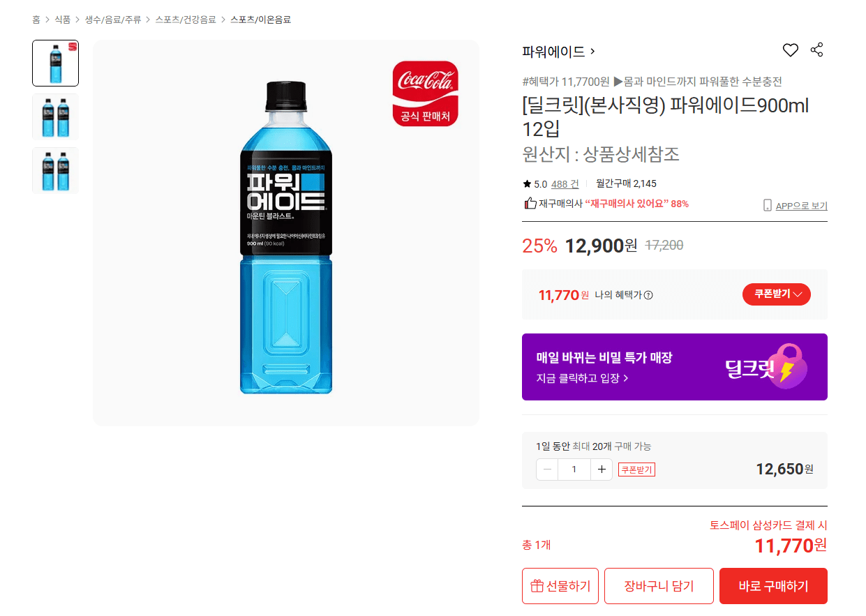Image resolution: width=866 pixels, height=616 pixels.
Task: Open the 488건 reviews link
Action: click(565, 184)
